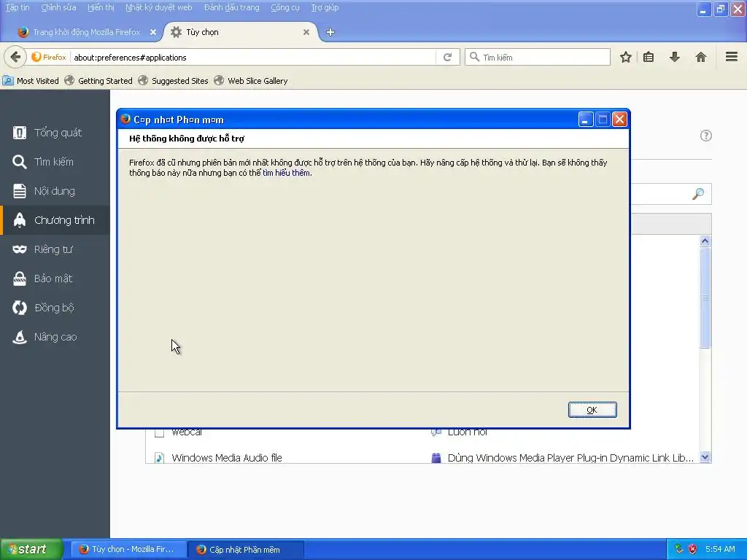
Task: Open the Đồng bộ preferences panel
Action: coord(55,308)
